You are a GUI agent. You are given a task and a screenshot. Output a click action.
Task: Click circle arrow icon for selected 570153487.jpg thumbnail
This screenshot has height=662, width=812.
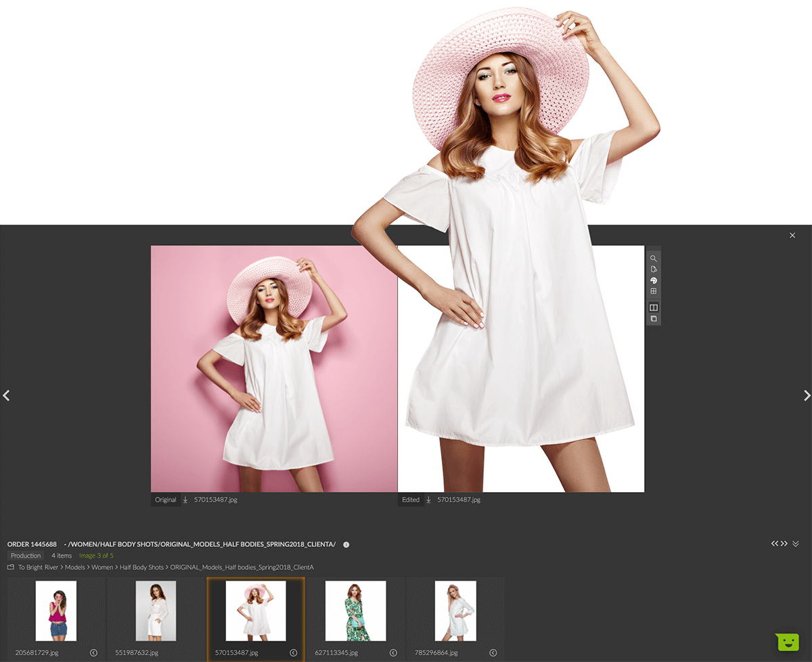tap(293, 653)
